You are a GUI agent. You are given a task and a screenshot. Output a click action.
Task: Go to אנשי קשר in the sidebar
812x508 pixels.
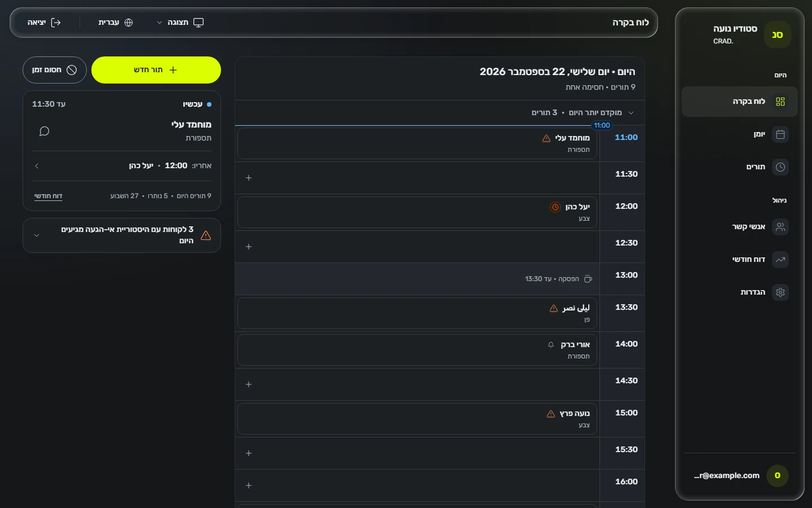(x=740, y=227)
